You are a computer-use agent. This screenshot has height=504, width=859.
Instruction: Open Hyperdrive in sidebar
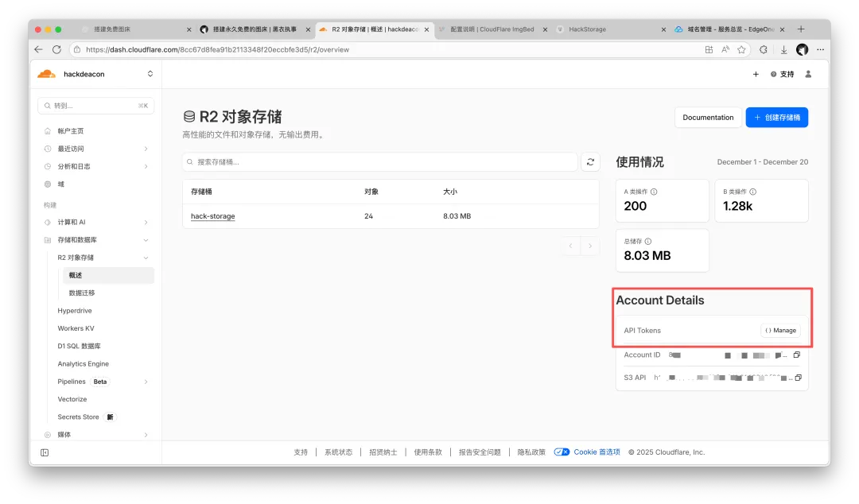coord(75,311)
